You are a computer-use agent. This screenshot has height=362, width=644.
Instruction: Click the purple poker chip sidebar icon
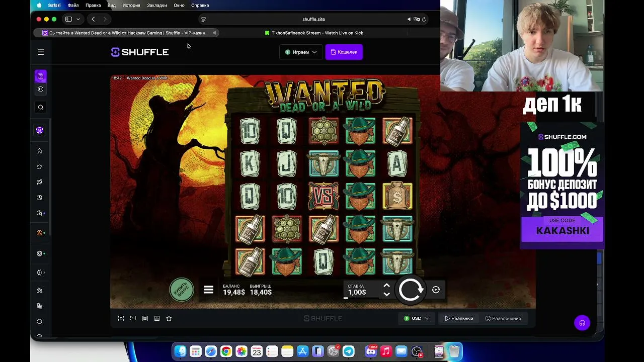40,130
